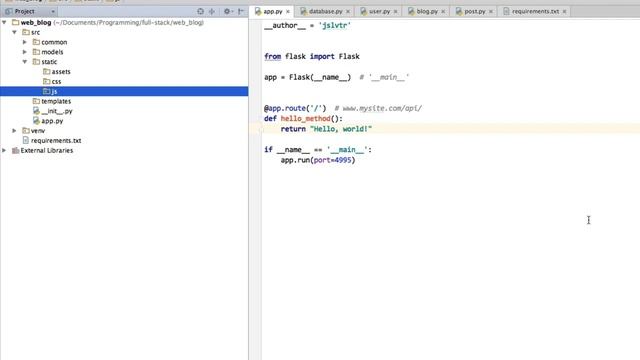Viewport: 640px width, 360px height.
Task: Click the scroll-from-source target icon
Action: (200, 11)
